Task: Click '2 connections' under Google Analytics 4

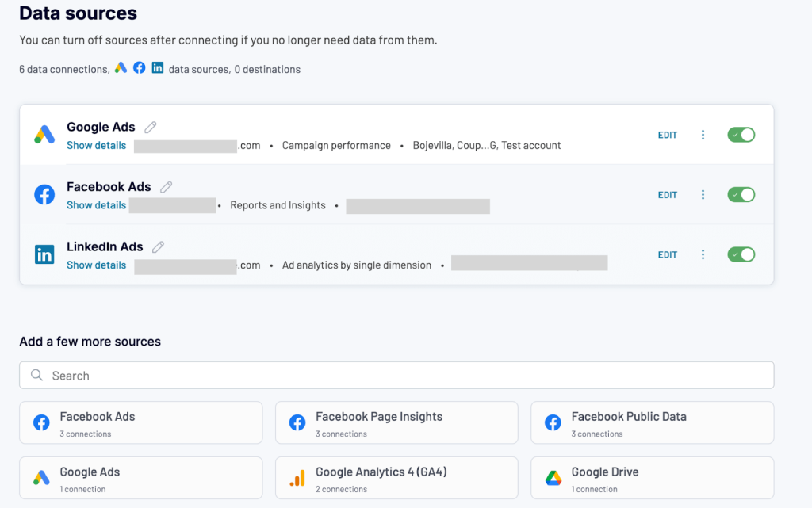Action: pyautogui.click(x=341, y=489)
